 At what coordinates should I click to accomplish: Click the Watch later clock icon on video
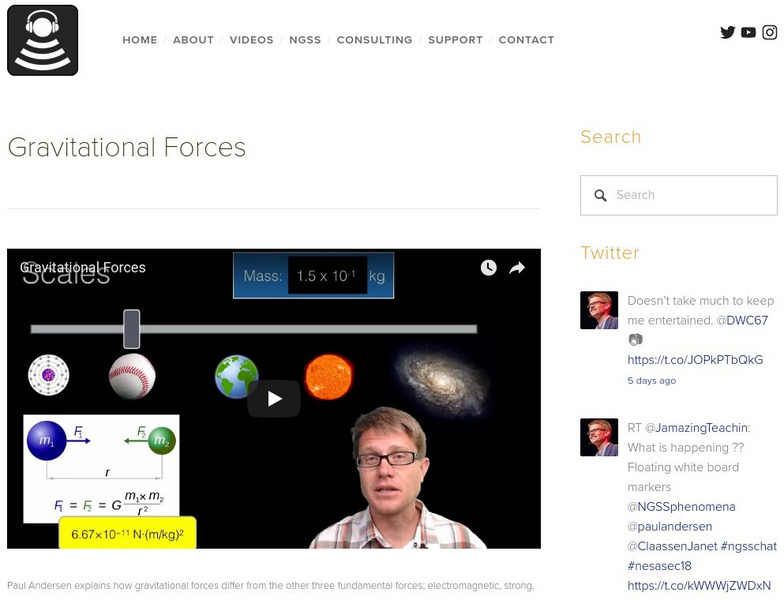pos(488,268)
